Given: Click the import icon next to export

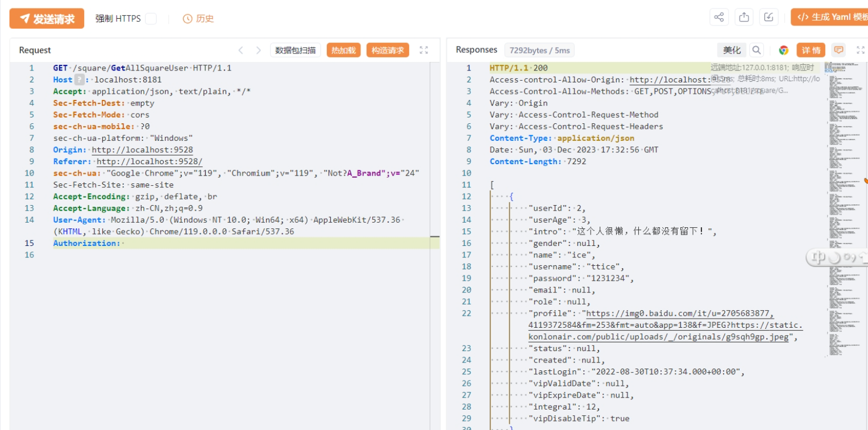Looking at the screenshot, I should click(769, 17).
